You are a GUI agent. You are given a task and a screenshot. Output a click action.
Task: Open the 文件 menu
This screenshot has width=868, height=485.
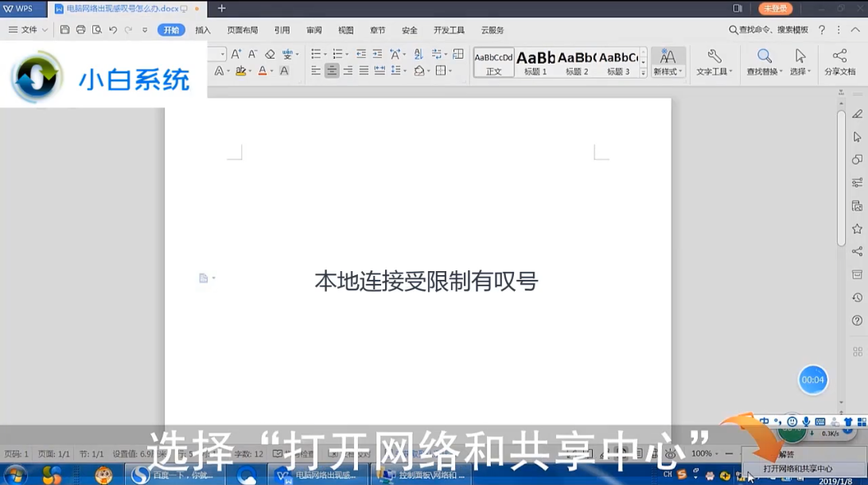[28, 30]
